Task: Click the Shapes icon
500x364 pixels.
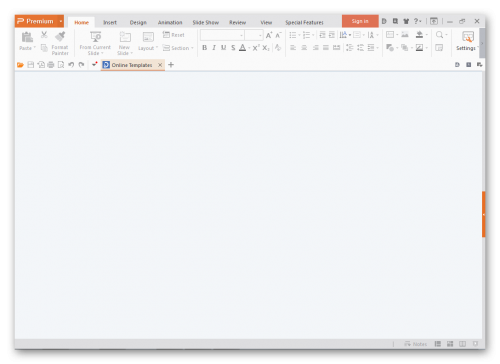Action: coord(390,48)
